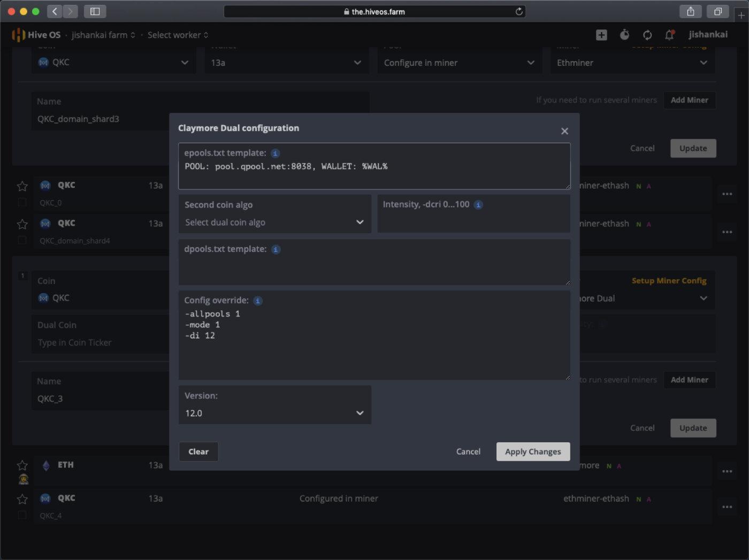Viewport: 749px width, 560px height.
Task: Click the info icon next to Intensity -dcri
Action: click(478, 205)
